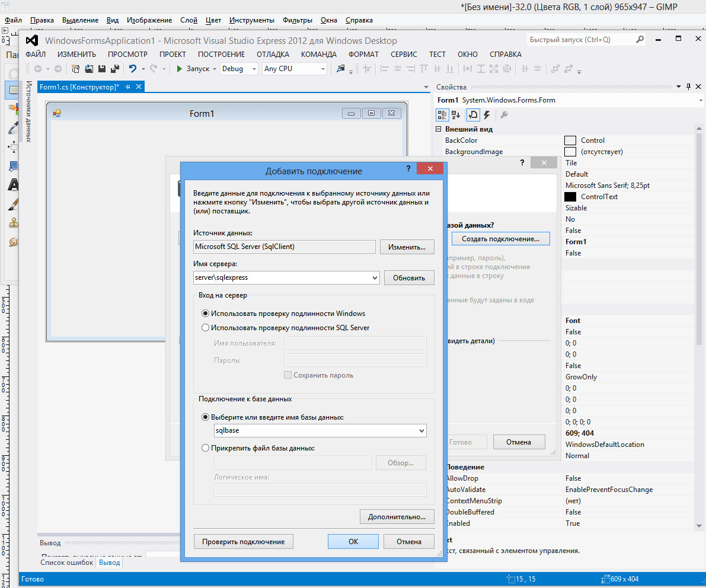706x588 pixels.
Task: Click the Быстрый запуск search field
Action: tap(580, 40)
